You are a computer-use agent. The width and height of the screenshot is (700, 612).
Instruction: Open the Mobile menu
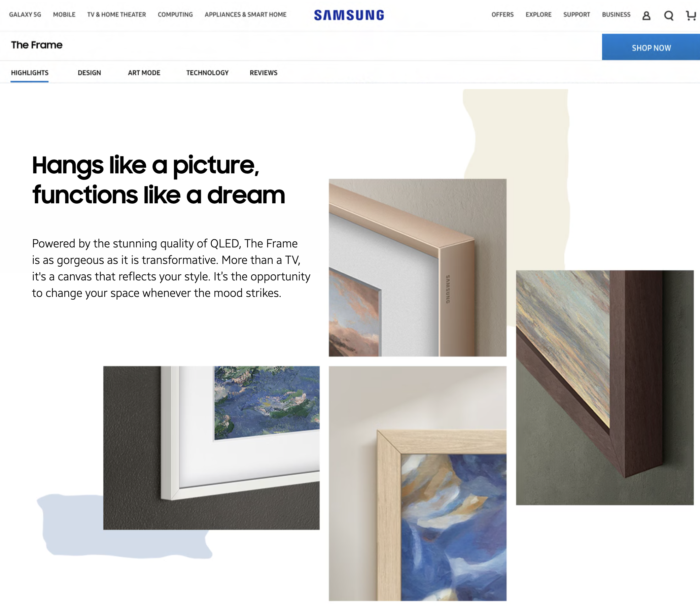64,15
